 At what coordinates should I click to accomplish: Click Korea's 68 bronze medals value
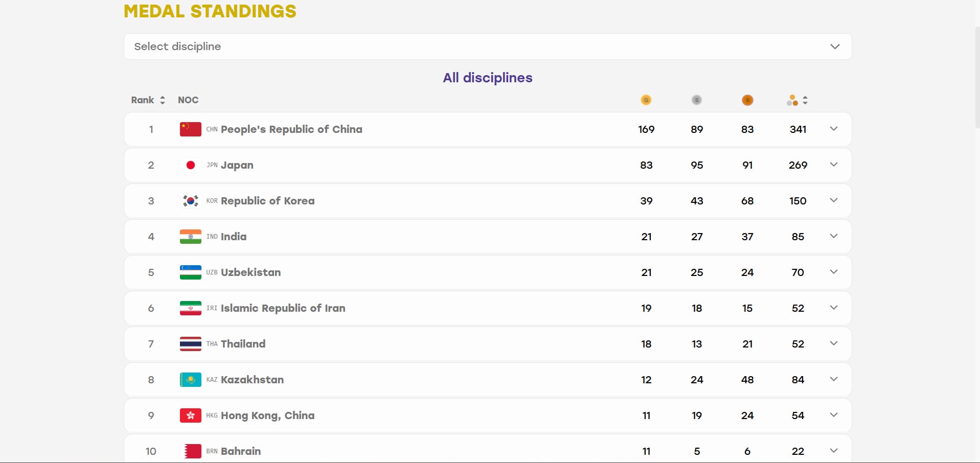click(x=747, y=201)
